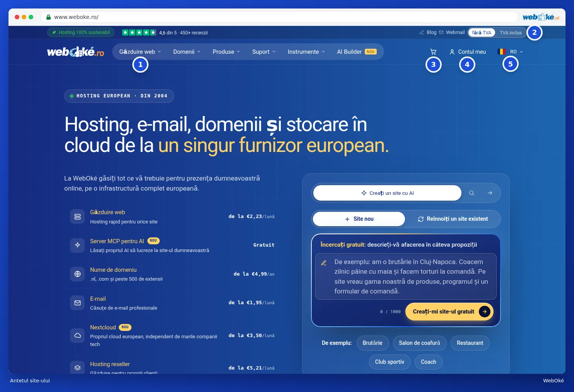The height and width of the screenshot is (392, 574).
Task: Choose the 'Site nou' option
Action: 359,219
